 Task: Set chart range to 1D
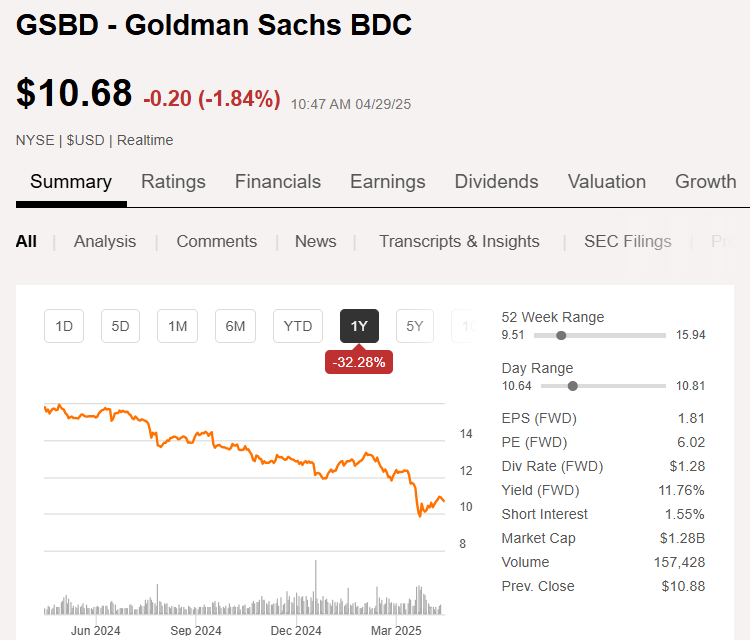click(64, 326)
